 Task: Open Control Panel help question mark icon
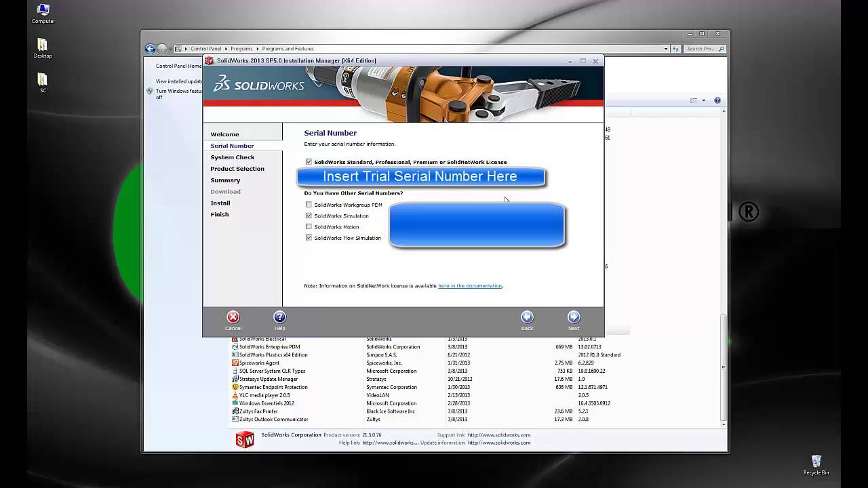tap(717, 100)
